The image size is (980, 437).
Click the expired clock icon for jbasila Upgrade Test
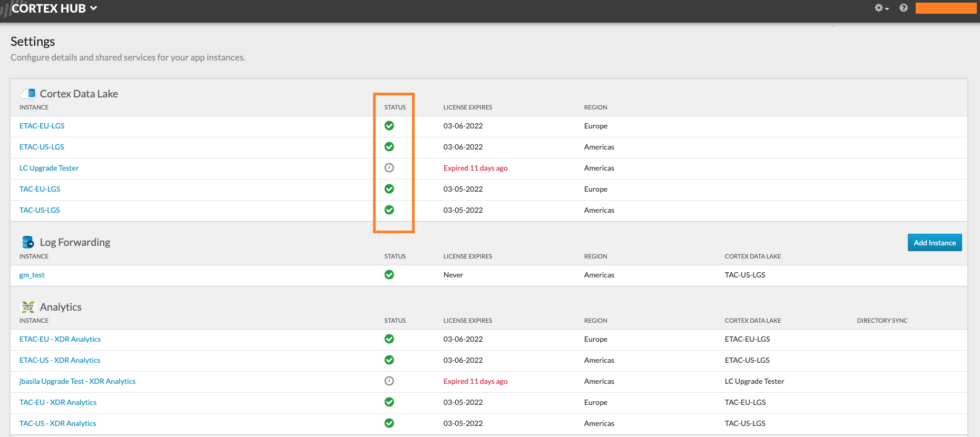pos(389,381)
